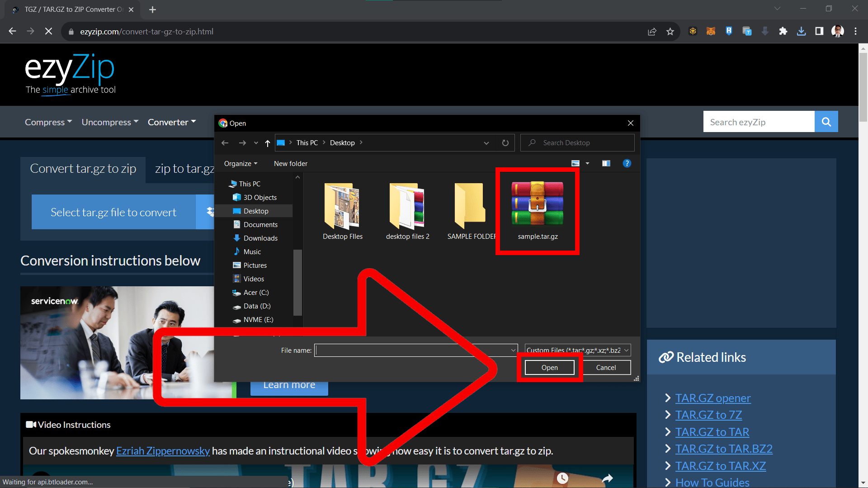
Task: Click the magnifying glass search button on ezyZip
Action: (x=826, y=121)
